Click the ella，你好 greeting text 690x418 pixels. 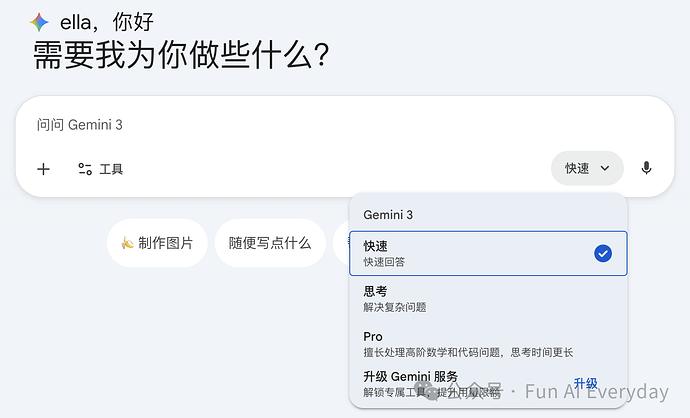(x=107, y=22)
